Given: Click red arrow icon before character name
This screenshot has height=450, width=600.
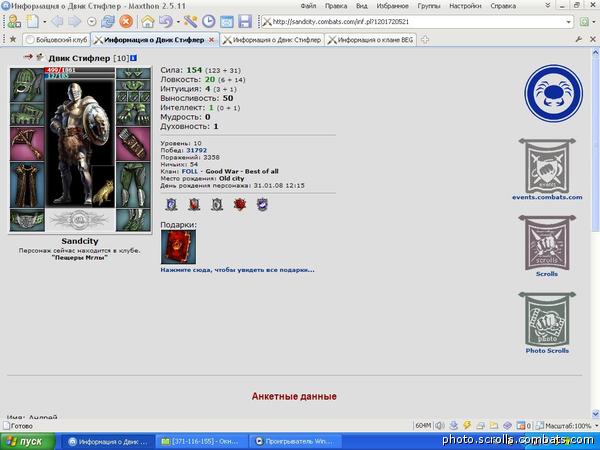Looking at the screenshot, I should [28, 57].
